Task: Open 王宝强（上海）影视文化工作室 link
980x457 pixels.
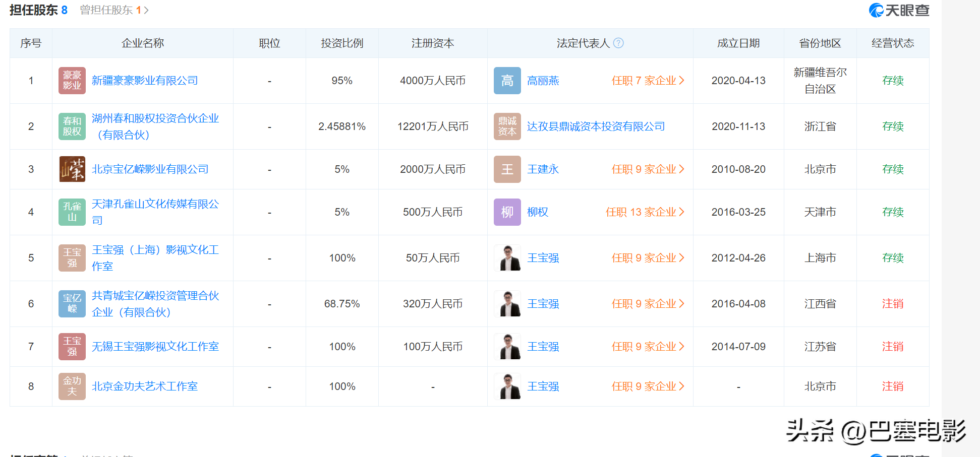Action: click(155, 258)
